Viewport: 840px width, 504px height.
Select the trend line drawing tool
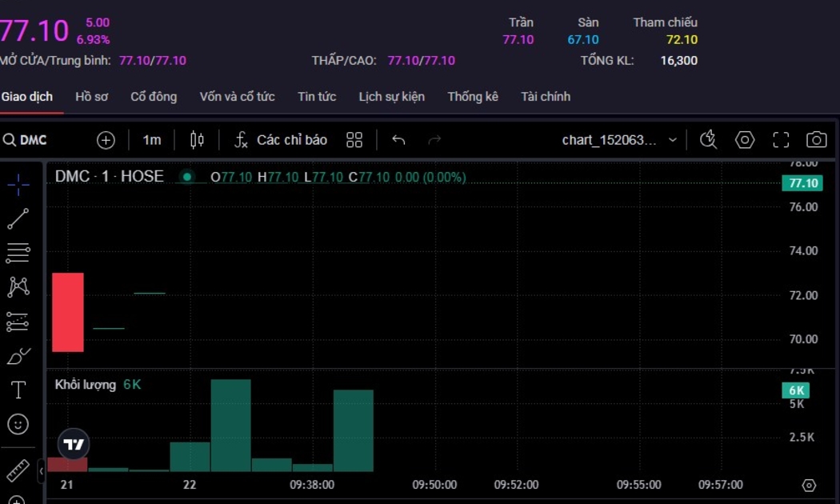pos(18,219)
